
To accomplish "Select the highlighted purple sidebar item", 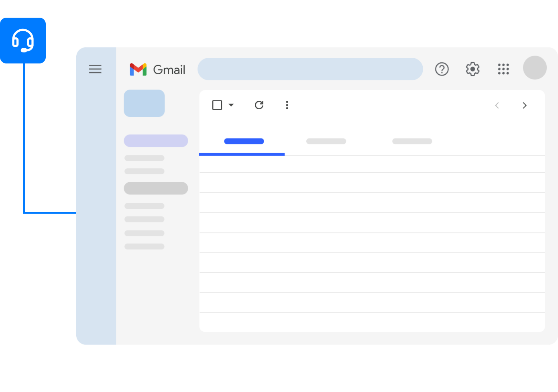I will pyautogui.click(x=156, y=141).
